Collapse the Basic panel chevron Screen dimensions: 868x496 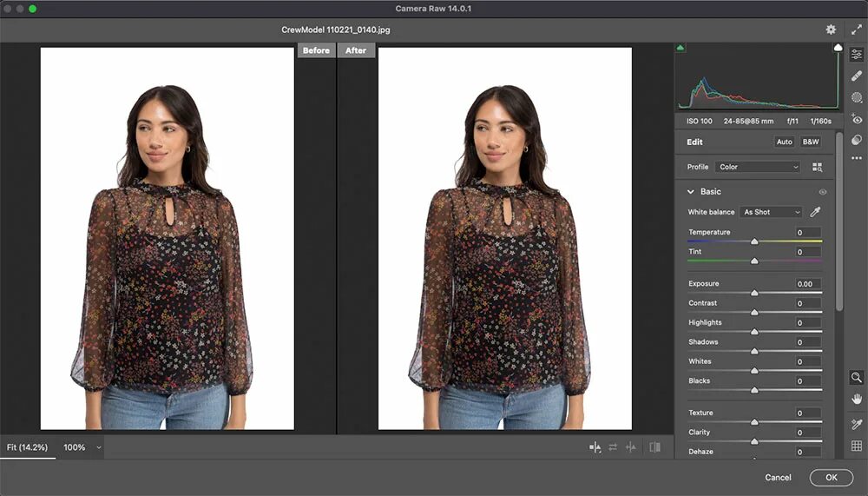click(690, 192)
